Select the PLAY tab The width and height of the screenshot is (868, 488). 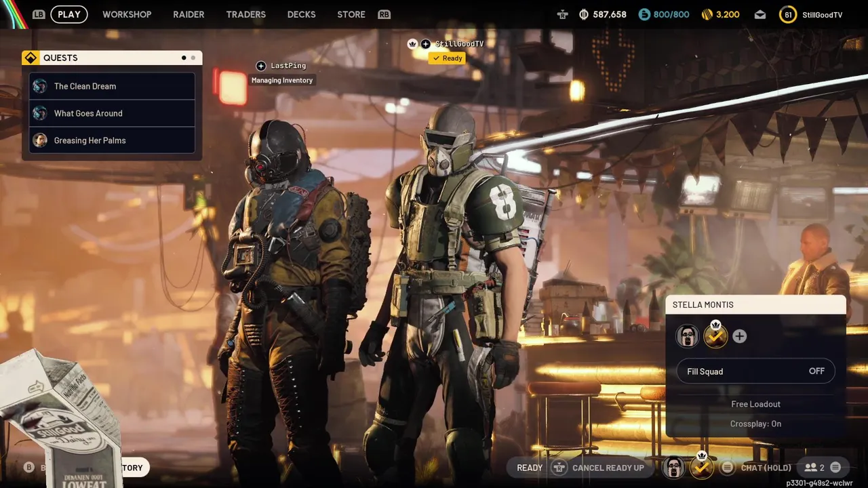tap(69, 14)
